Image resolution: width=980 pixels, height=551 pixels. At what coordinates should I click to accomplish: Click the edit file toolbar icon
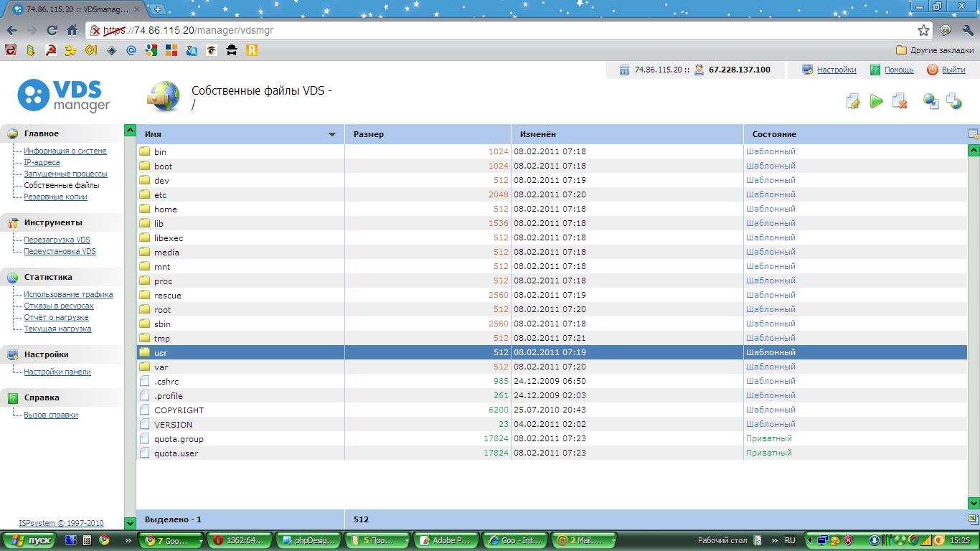pyautogui.click(x=853, y=102)
